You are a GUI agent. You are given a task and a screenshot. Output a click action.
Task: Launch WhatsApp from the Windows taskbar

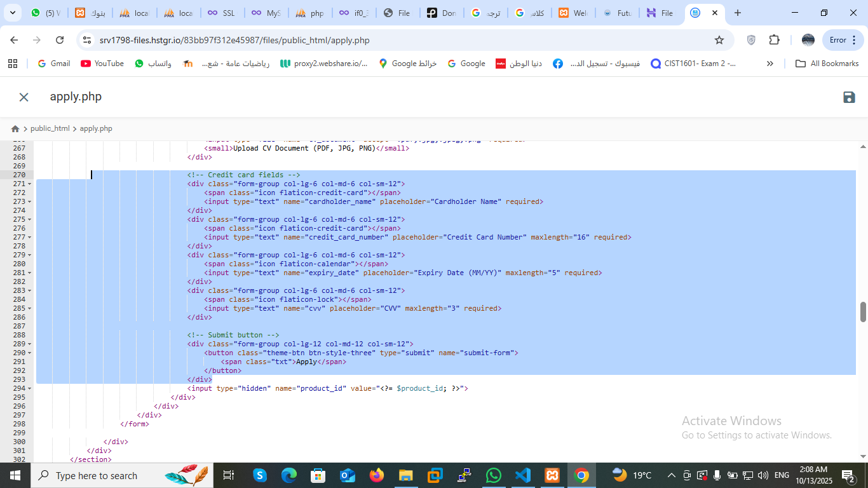click(493, 475)
